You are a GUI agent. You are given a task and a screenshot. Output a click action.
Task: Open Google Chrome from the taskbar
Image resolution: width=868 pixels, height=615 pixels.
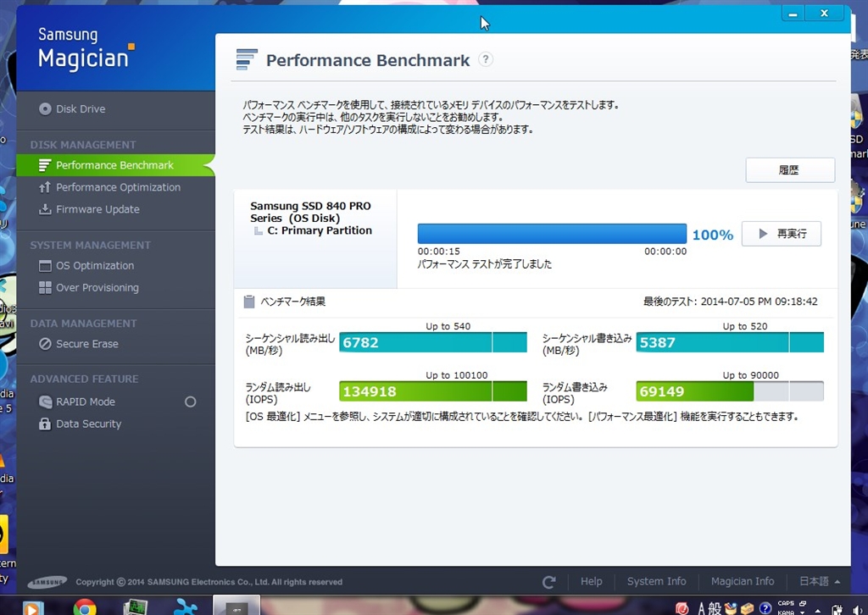pos(85,607)
